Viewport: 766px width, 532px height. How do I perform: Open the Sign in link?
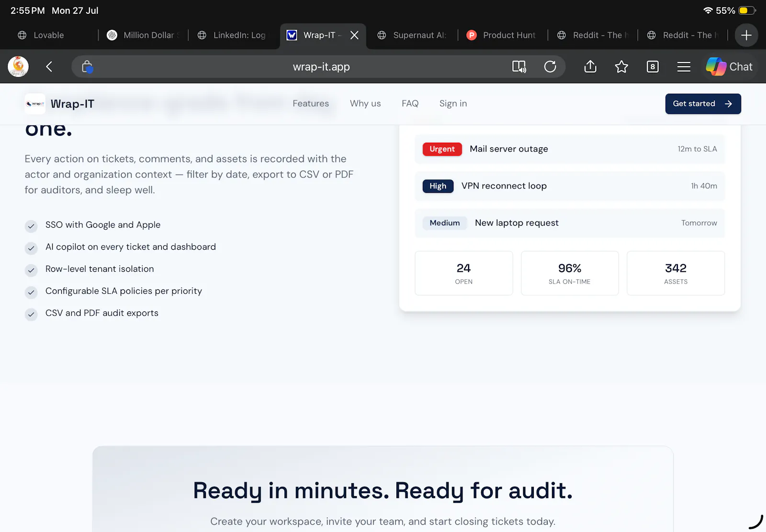tap(453, 103)
